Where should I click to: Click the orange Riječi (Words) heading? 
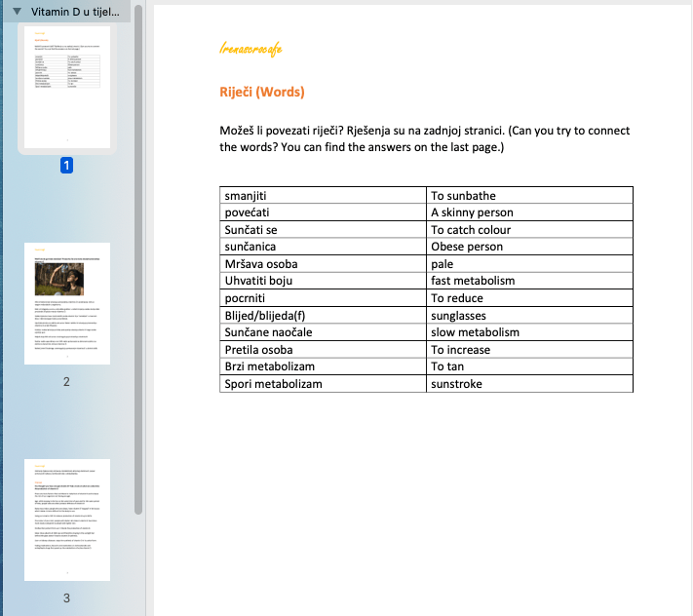point(262,93)
